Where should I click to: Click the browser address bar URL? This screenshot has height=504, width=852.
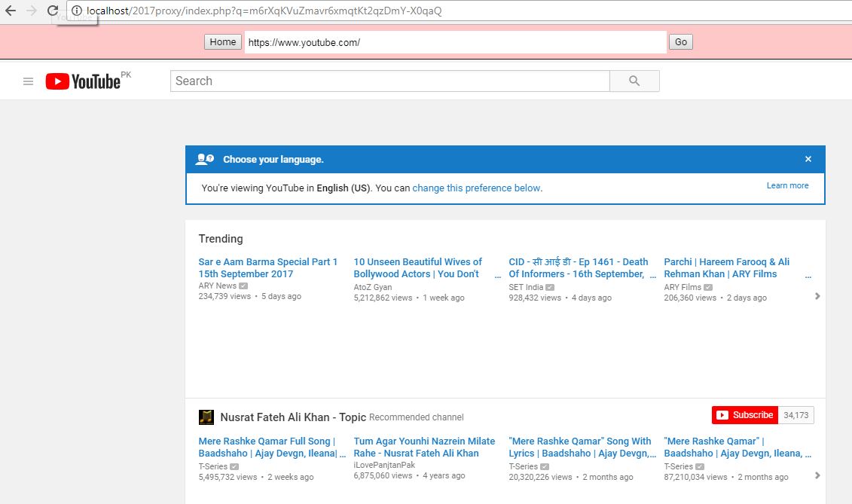[x=264, y=11]
